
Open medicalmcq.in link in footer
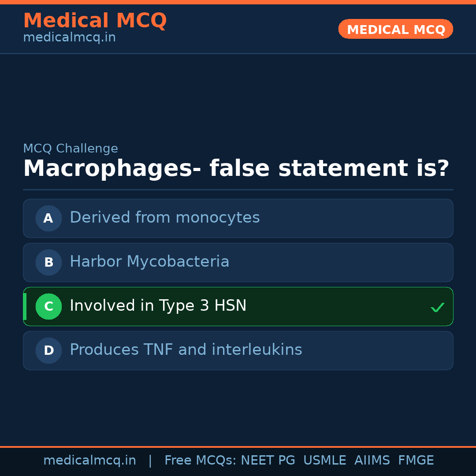[89, 461]
